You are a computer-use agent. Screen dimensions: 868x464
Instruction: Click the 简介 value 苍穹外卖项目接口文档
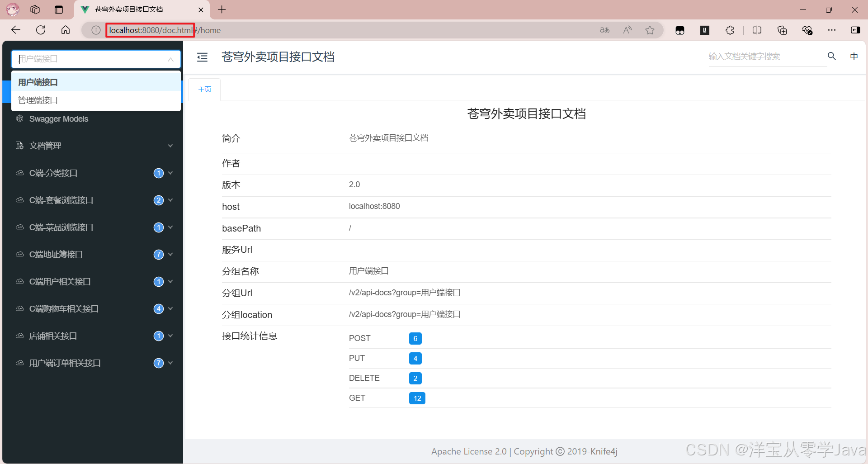pyautogui.click(x=389, y=138)
